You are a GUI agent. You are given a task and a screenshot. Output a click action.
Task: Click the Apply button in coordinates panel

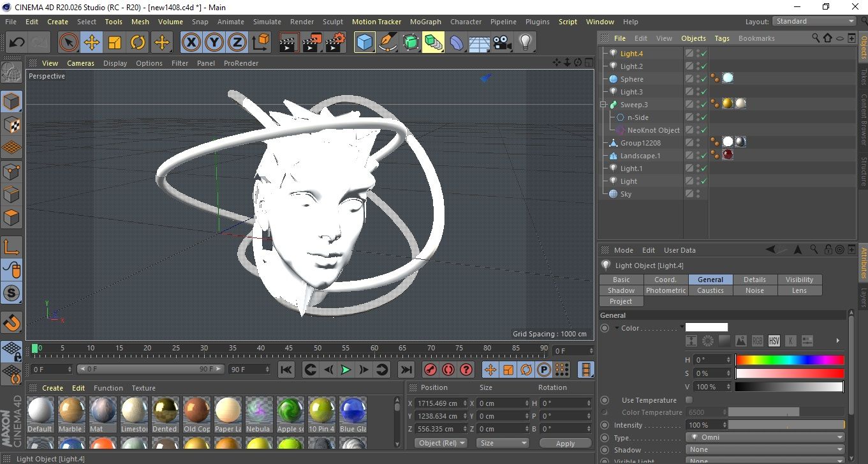click(565, 443)
